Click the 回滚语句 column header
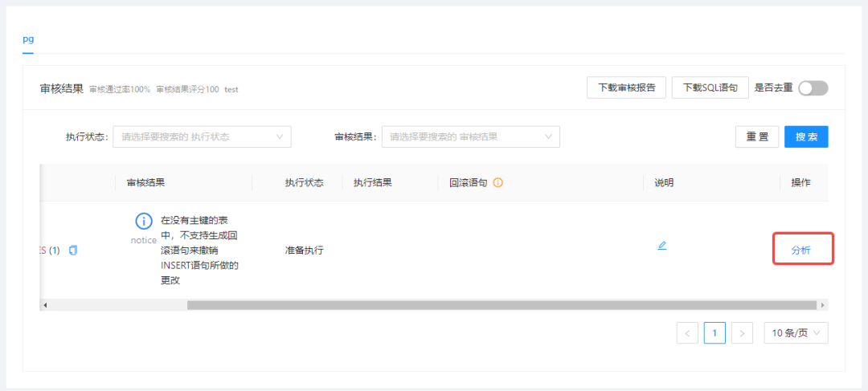This screenshot has height=391, width=868. point(468,182)
